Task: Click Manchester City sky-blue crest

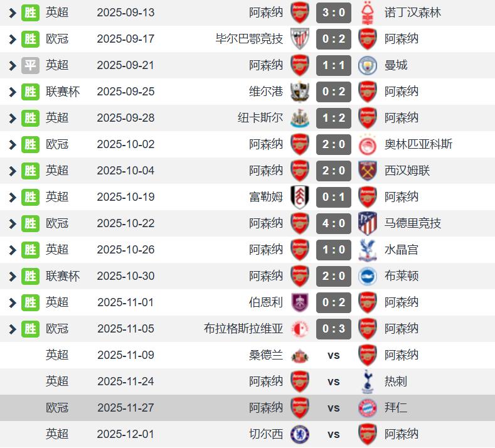Action: click(367, 65)
